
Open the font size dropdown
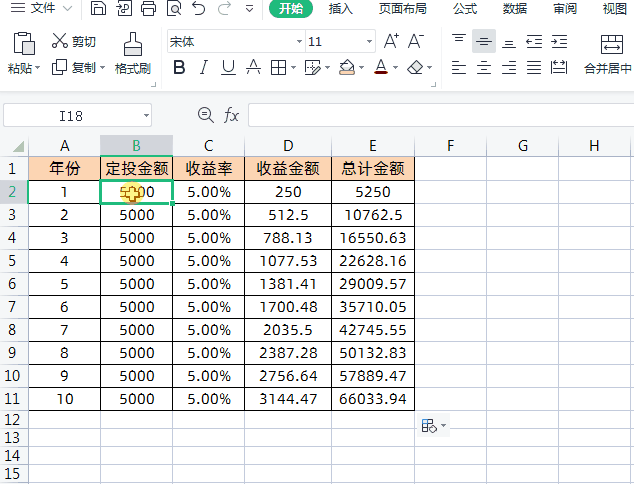[x=369, y=41]
